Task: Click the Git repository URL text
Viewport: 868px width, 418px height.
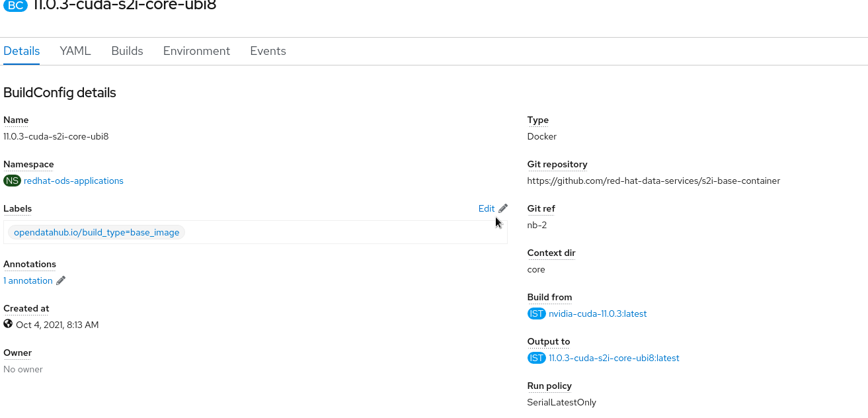Action: tap(653, 181)
